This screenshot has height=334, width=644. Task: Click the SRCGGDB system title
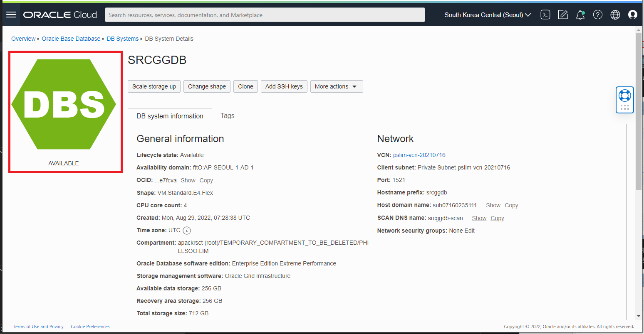pos(157,60)
